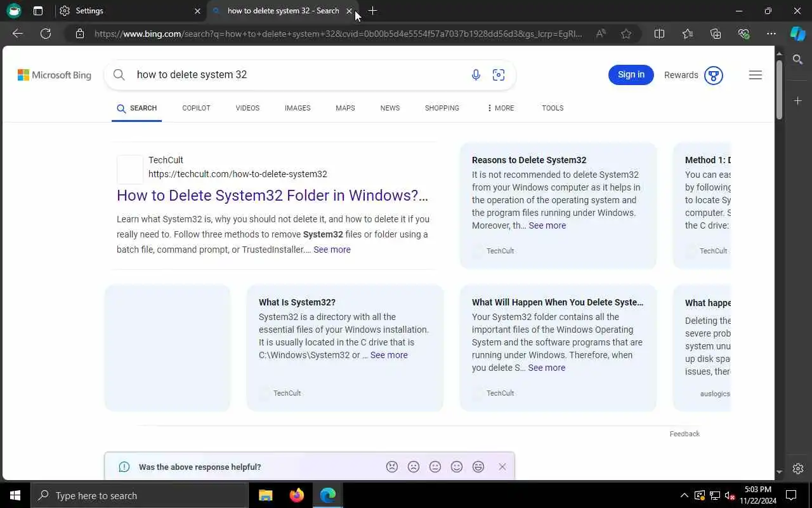Viewport: 812px width, 508px height.
Task: Search using an image icon
Action: click(499, 75)
